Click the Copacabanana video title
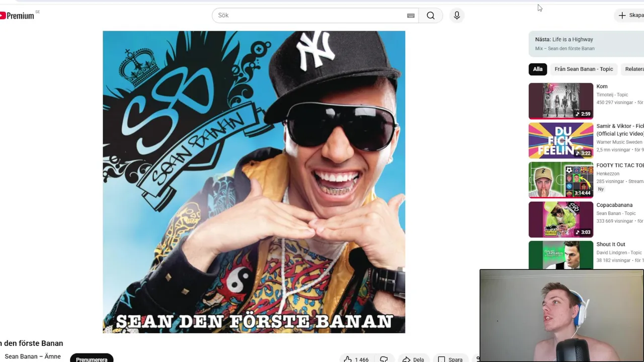Image resolution: width=644 pixels, height=362 pixels. (614, 205)
